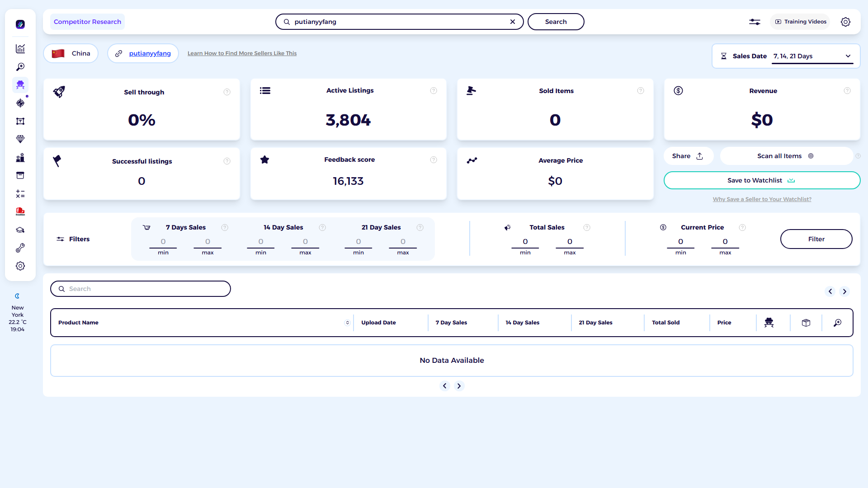
Task: Open the archive box sidebar icon
Action: 20,175
